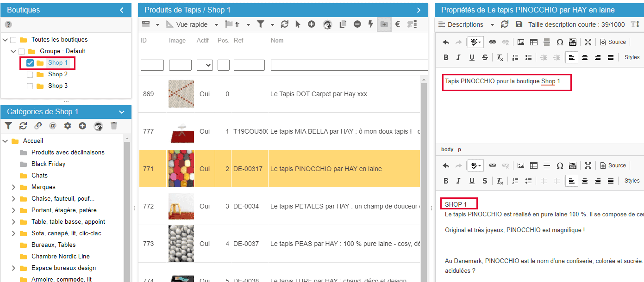Image resolution: width=644 pixels, height=282 pixels.
Task: Click Source button in upper editor
Action: (x=613, y=42)
